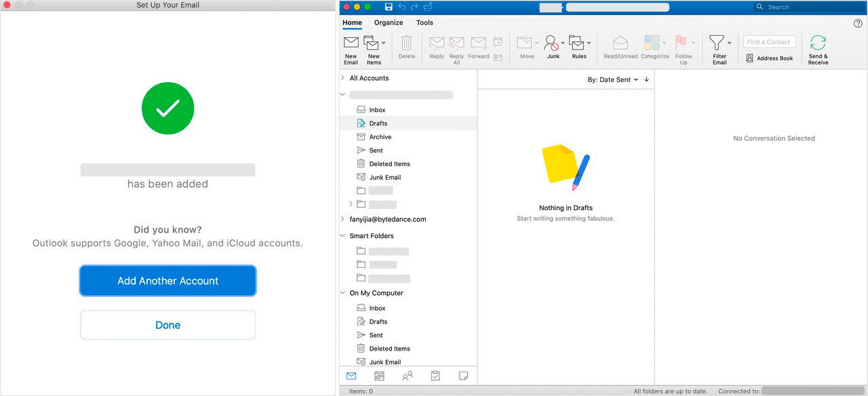Viewport: 868px width, 396px height.
Task: Select the Notes view icon
Action: point(463,375)
